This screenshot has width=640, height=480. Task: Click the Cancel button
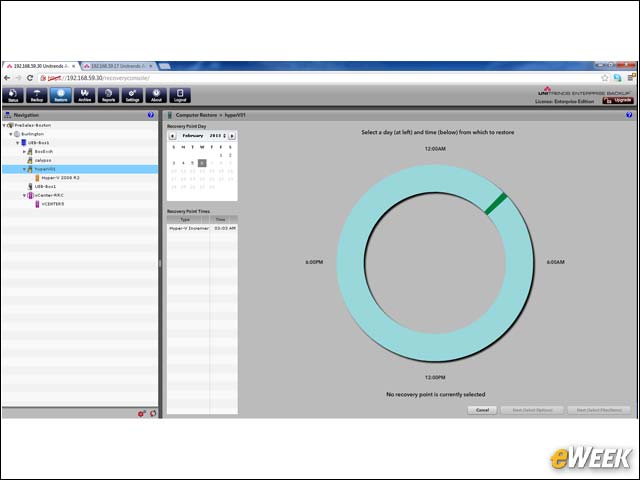click(x=482, y=410)
